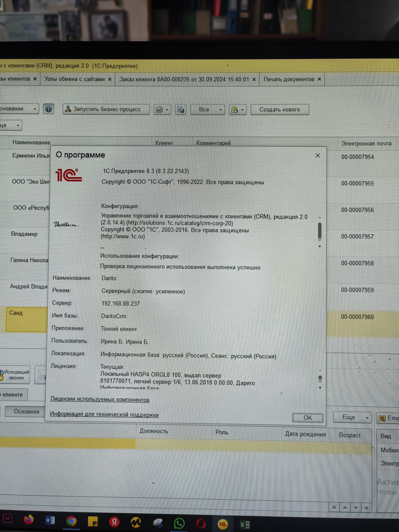
Task: Click the Darito.ru logo in dialog
Action: pyautogui.click(x=66, y=224)
